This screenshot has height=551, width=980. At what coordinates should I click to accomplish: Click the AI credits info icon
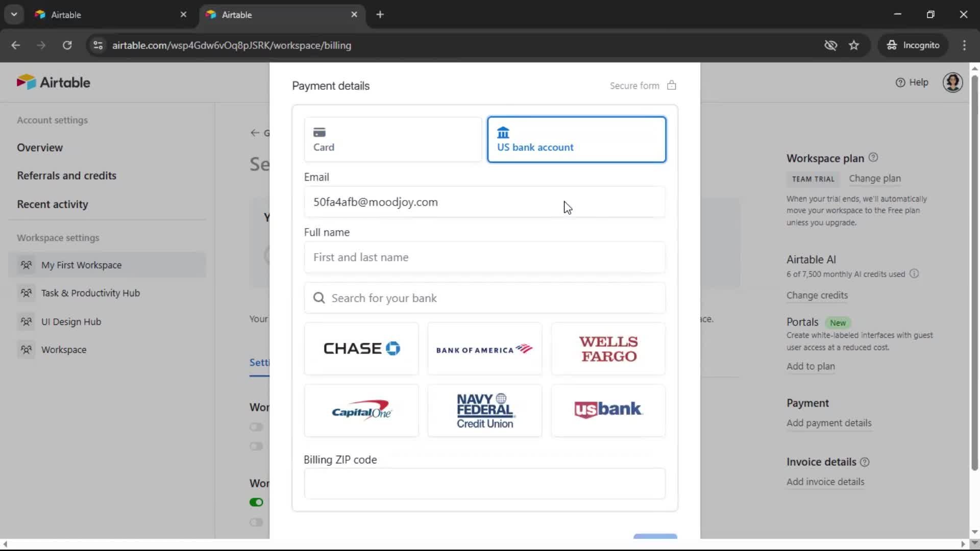click(914, 274)
